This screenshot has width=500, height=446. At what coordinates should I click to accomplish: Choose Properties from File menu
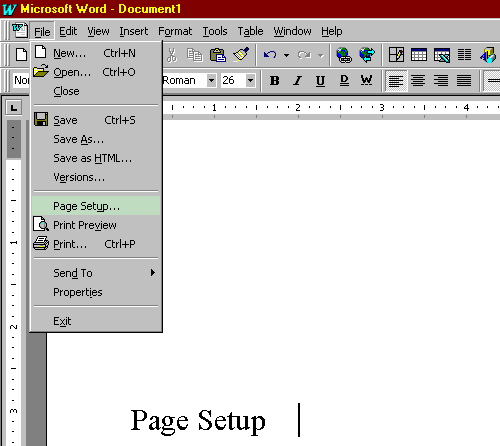coord(96,292)
